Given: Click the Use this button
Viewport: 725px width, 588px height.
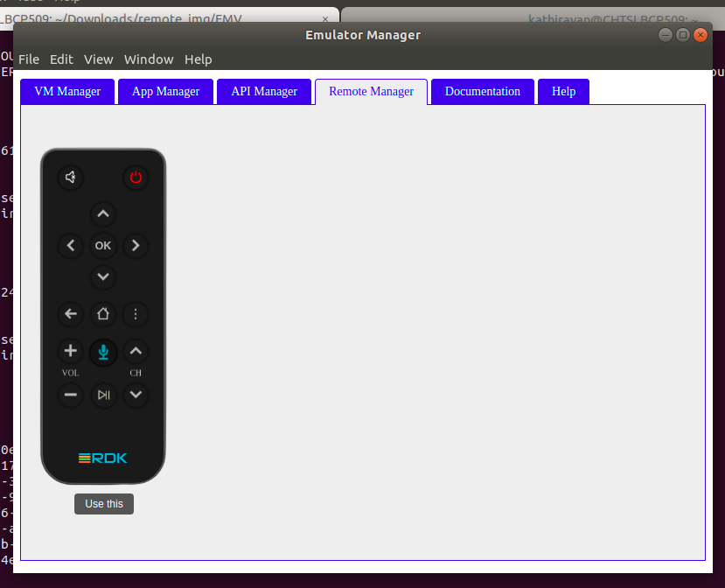Looking at the screenshot, I should click(x=104, y=504).
